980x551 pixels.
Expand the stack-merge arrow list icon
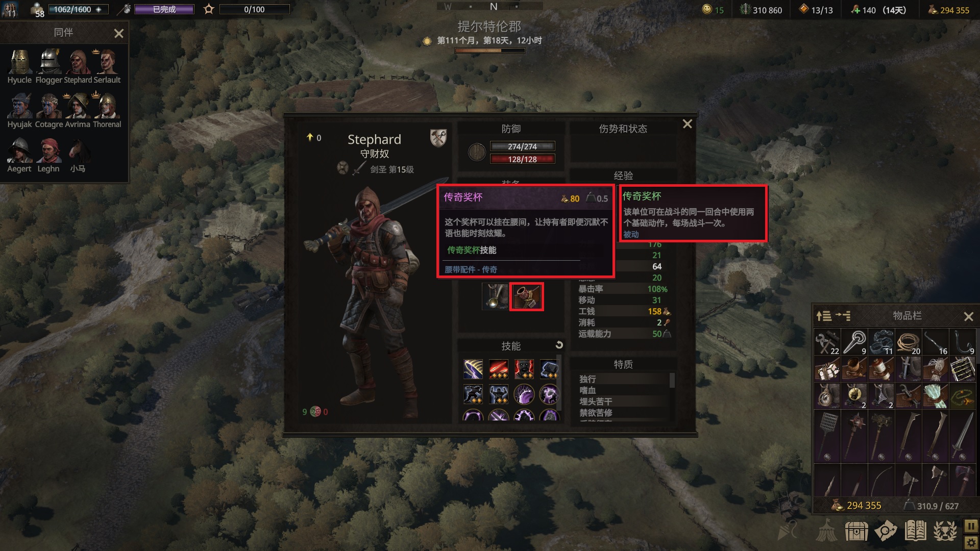click(843, 316)
